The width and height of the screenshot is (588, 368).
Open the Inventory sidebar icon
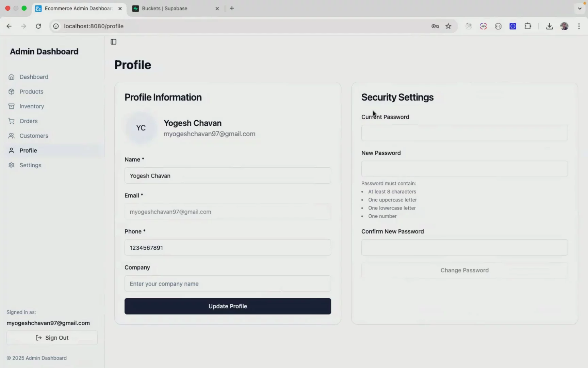(x=11, y=106)
